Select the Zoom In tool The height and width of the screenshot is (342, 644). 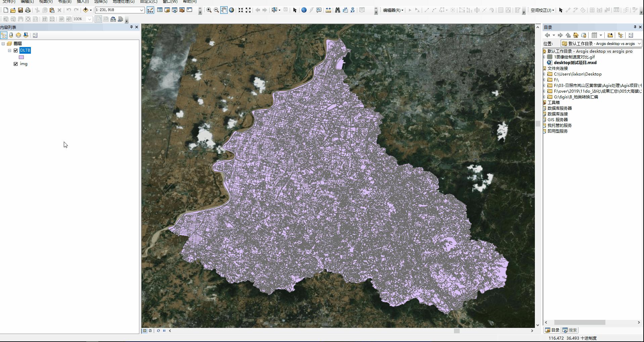point(209,10)
